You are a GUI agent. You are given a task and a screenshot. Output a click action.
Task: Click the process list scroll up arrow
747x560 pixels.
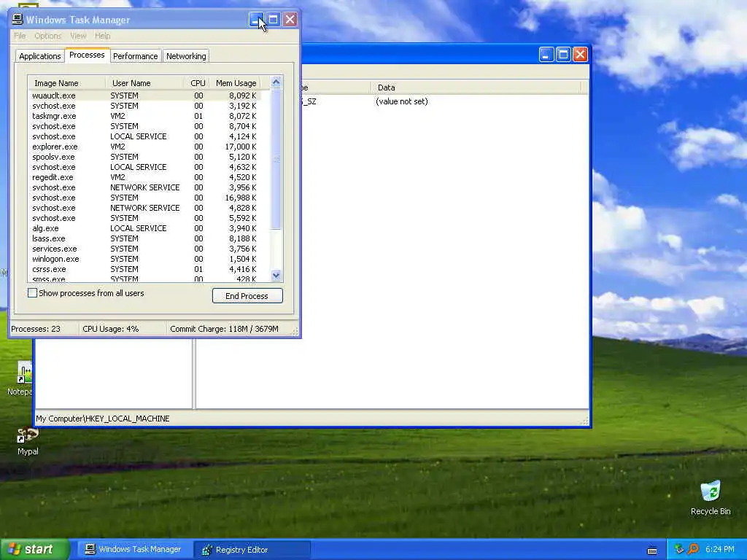click(276, 82)
